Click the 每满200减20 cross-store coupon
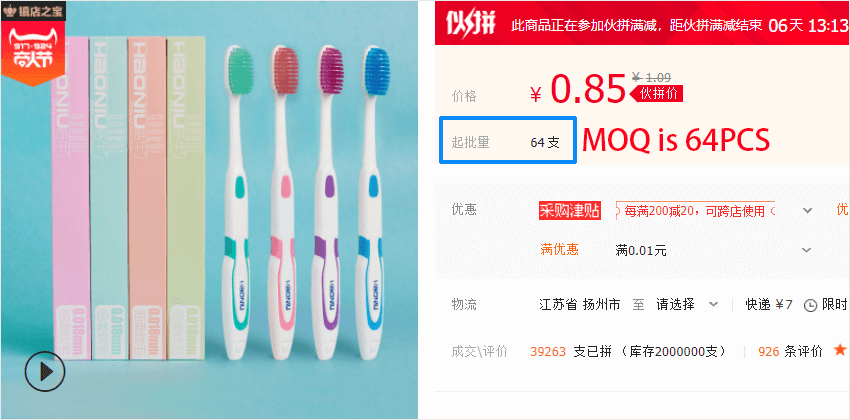This screenshot has height=420, width=850. pos(696,210)
